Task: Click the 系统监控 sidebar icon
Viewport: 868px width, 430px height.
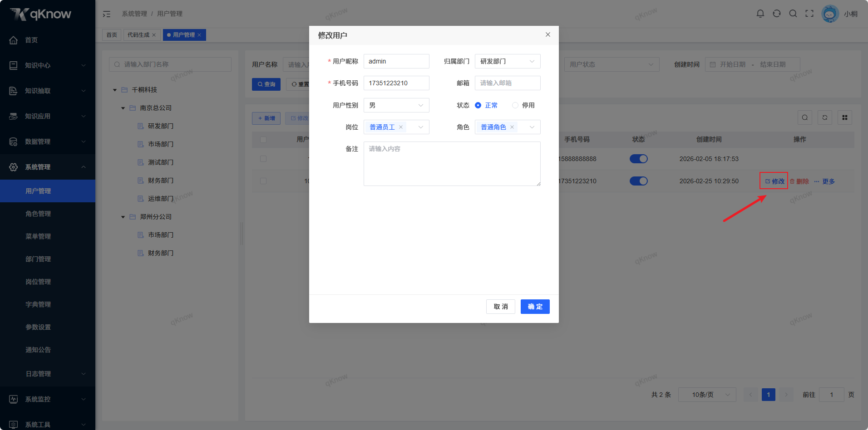Action: tap(14, 399)
